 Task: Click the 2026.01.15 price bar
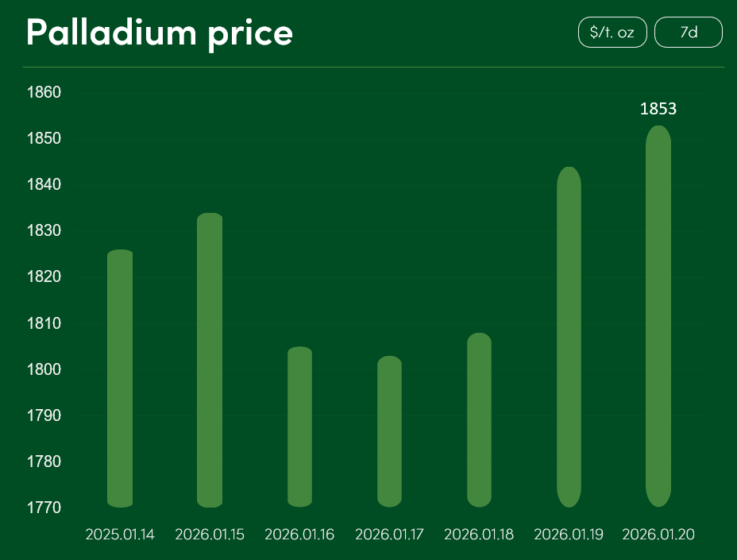(x=210, y=360)
